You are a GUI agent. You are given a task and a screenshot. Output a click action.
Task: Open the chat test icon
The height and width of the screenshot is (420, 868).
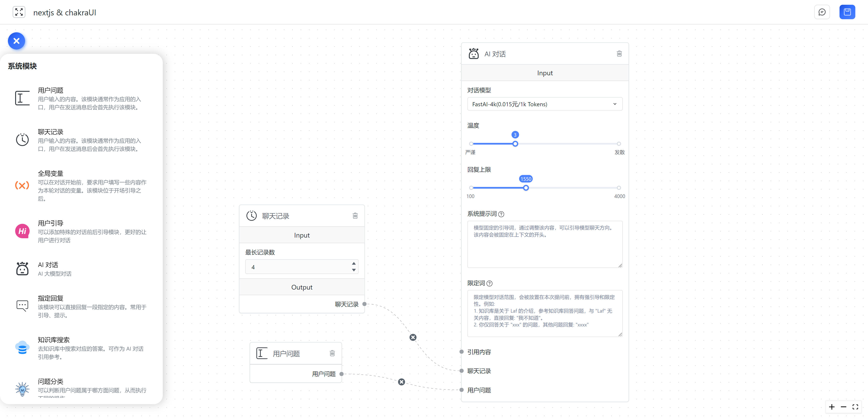coord(822,12)
